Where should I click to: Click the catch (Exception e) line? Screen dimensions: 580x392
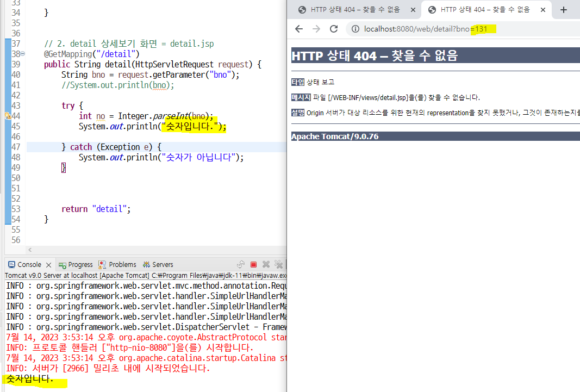[x=111, y=147]
